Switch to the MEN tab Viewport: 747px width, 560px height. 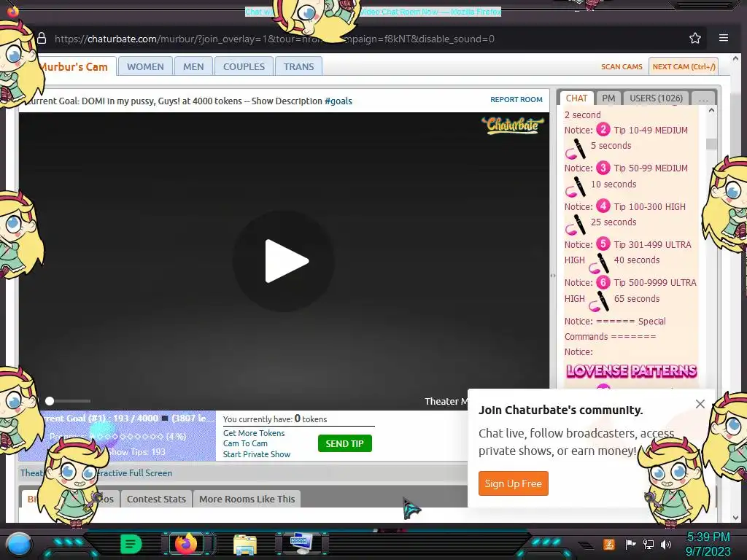point(193,66)
